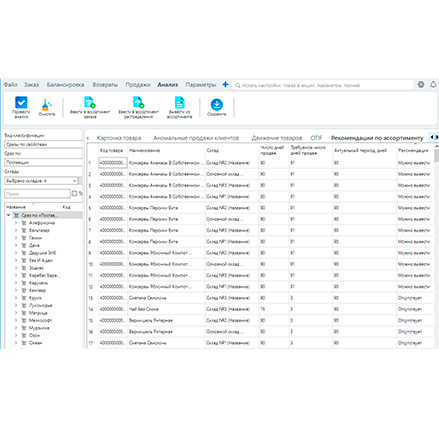The height and width of the screenshot is (439, 439).
Task: Open the Возвраты menu
Action: point(105,85)
